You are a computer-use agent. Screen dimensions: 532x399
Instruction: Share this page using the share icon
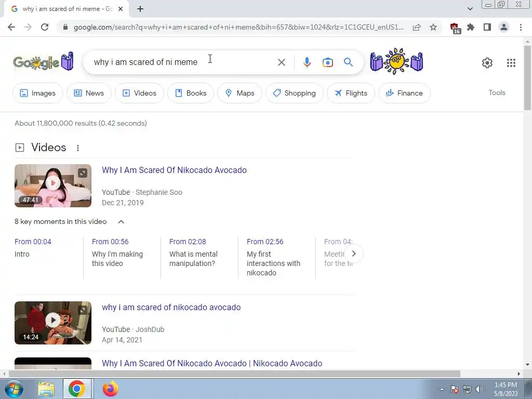pyautogui.click(x=417, y=27)
